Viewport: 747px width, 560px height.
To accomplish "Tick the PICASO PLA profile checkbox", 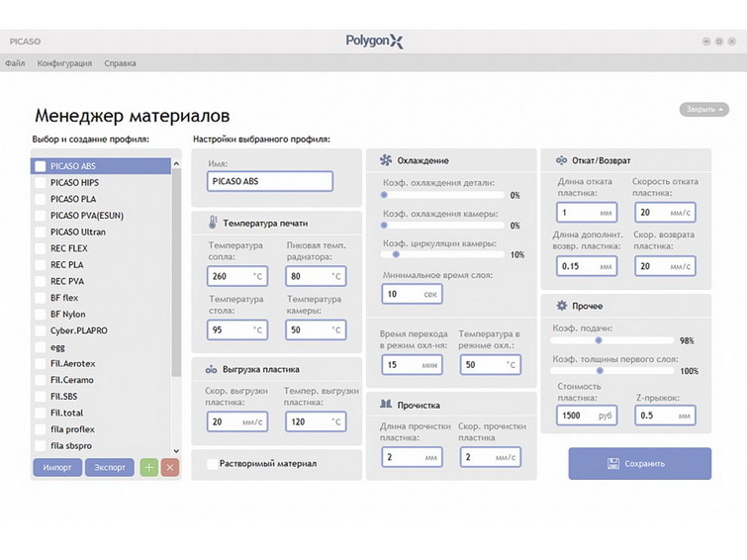I will pos(41,199).
